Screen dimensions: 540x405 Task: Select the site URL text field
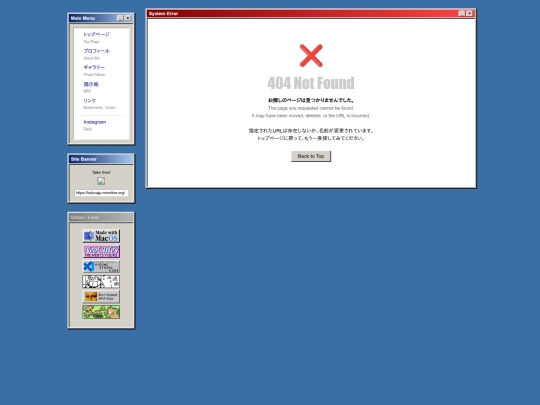tap(101, 193)
